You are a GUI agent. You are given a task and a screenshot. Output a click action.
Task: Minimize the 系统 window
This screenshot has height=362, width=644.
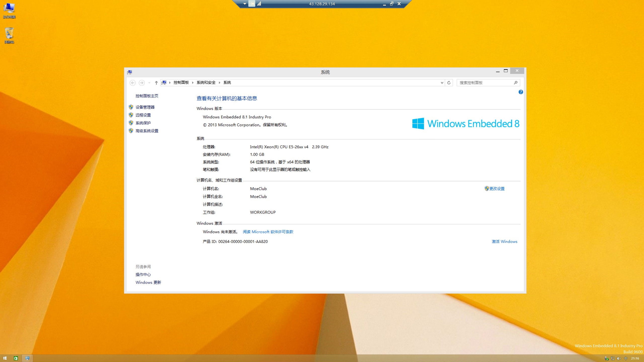coord(498,71)
